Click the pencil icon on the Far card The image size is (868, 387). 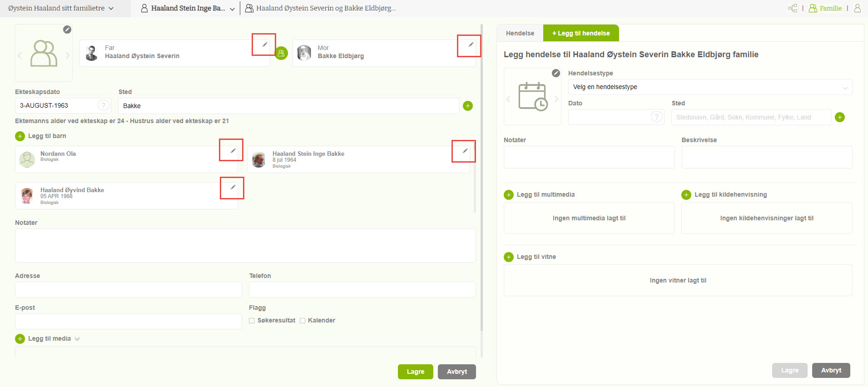point(264,45)
